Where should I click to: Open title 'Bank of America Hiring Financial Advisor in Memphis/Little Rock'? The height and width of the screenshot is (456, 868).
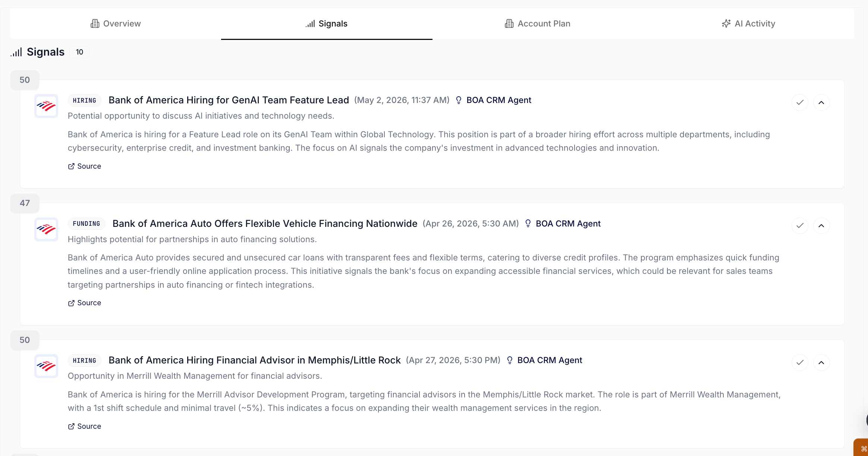[255, 360]
